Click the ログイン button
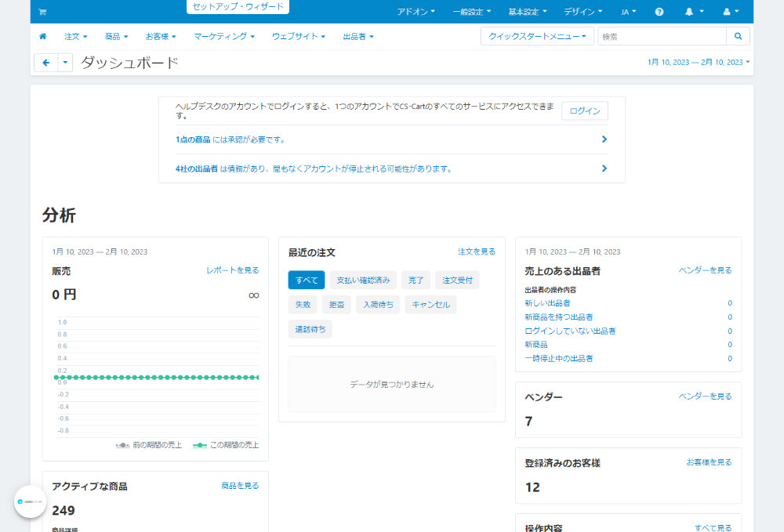The width and height of the screenshot is (784, 532). tap(585, 111)
